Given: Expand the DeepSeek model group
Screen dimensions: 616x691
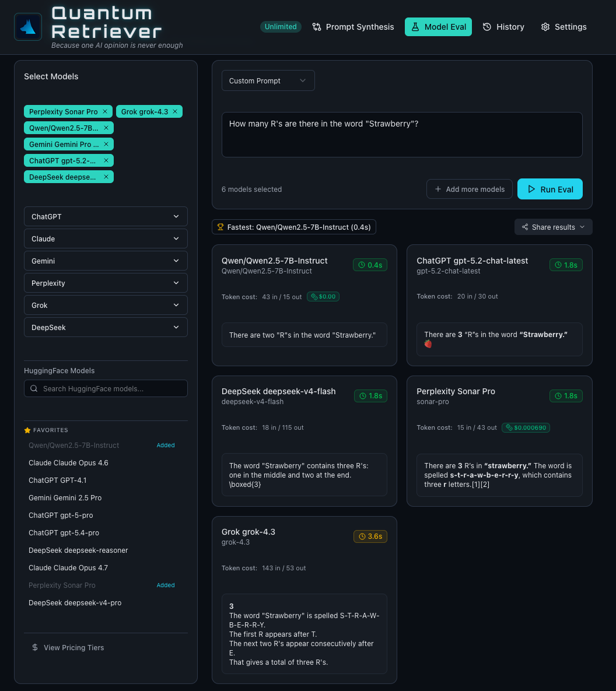Looking at the screenshot, I should point(106,328).
